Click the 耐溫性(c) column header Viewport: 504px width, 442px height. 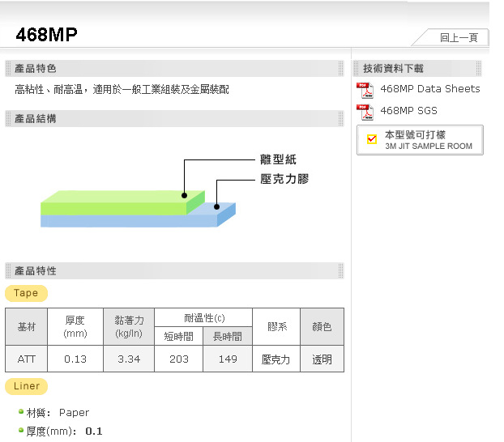coord(203,318)
